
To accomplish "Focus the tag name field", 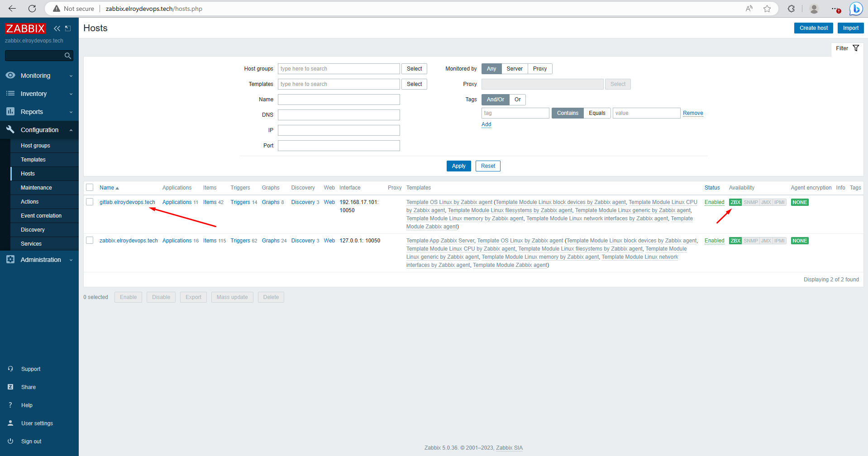I will (x=515, y=113).
